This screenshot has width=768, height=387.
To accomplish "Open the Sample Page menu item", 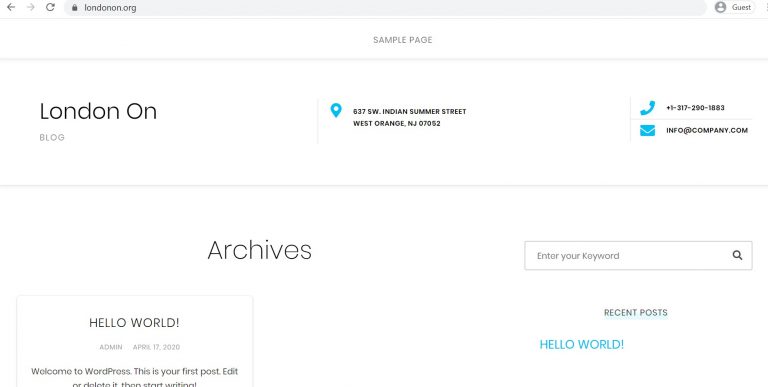I will click(403, 40).
